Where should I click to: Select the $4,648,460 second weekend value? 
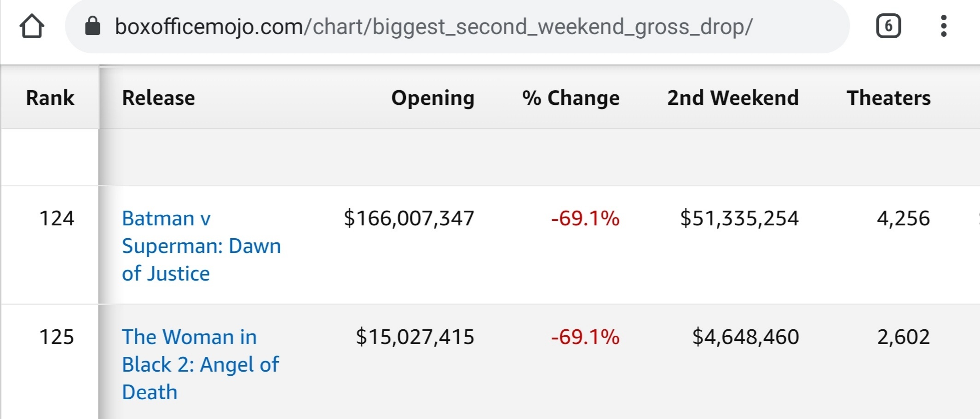(745, 337)
